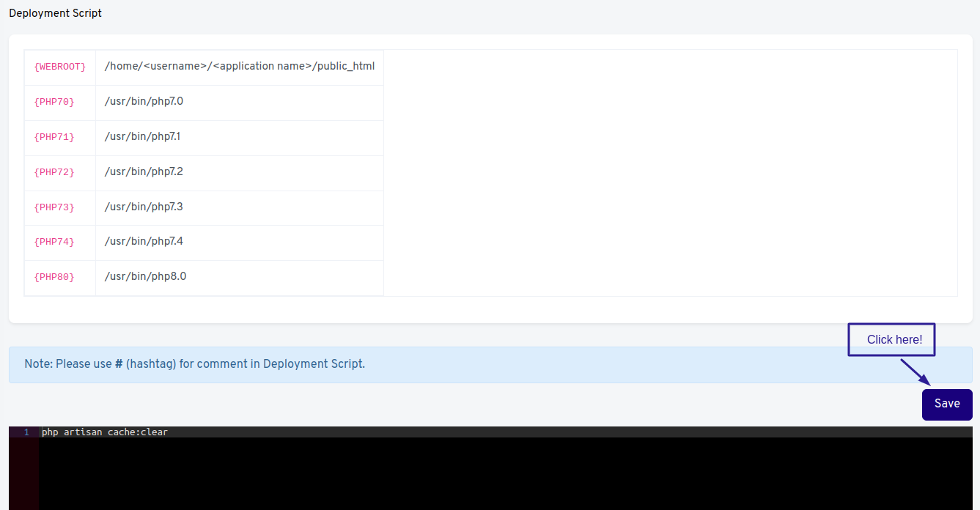Viewport: 980px width, 510px height.
Task: Click the /usr/bin/php7.3 path
Action: pos(144,207)
